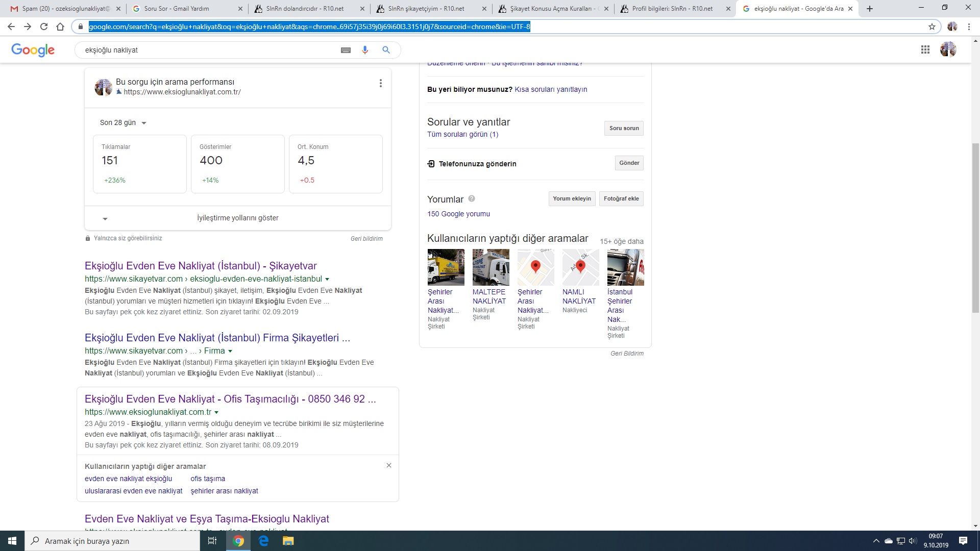The height and width of the screenshot is (551, 980).
Task: Open a new tab with the plus button
Action: [870, 9]
